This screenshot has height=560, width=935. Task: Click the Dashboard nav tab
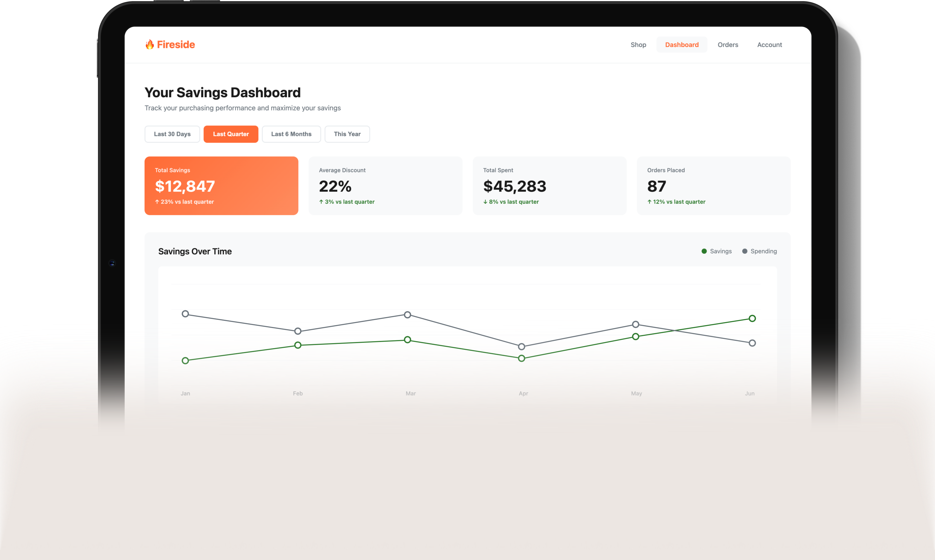click(x=681, y=45)
